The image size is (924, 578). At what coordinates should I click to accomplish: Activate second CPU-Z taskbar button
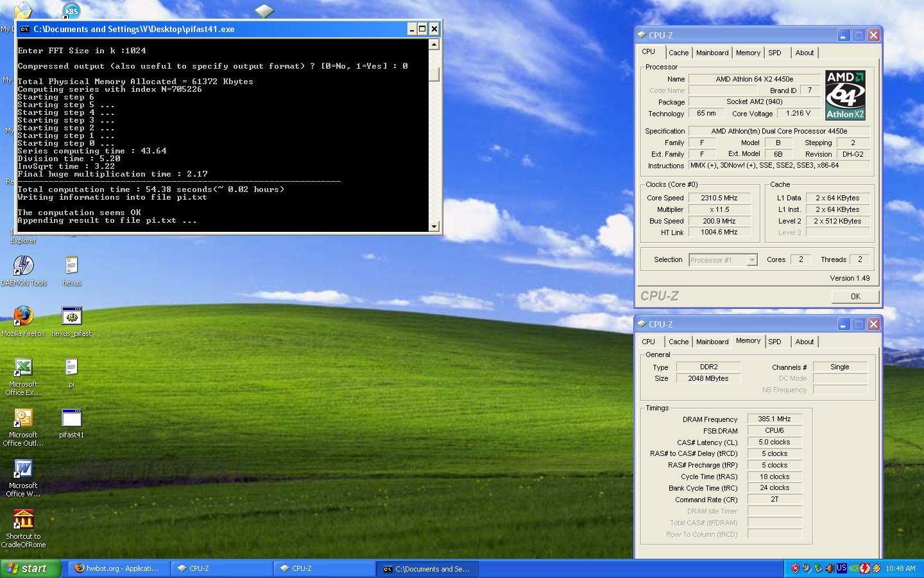pyautogui.click(x=325, y=568)
